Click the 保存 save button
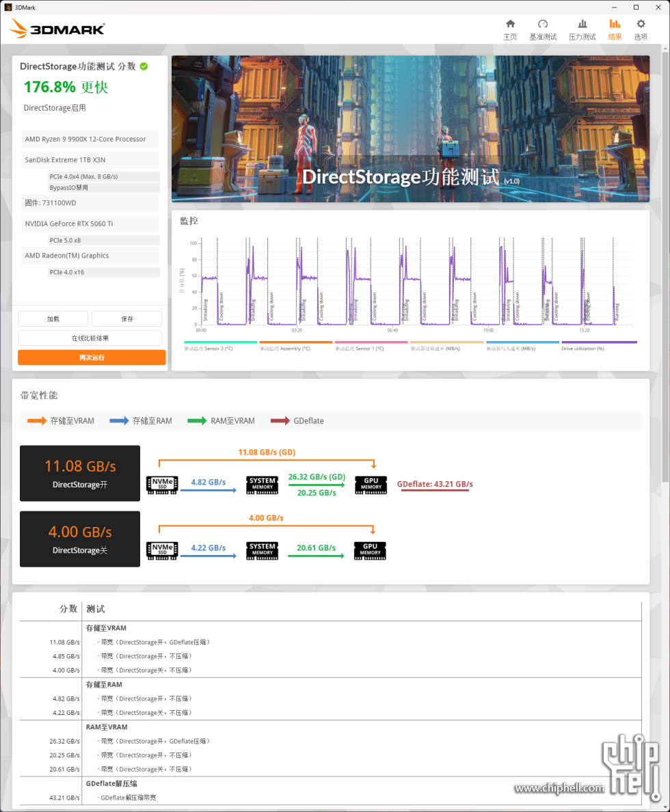The image size is (670, 812). [127, 319]
